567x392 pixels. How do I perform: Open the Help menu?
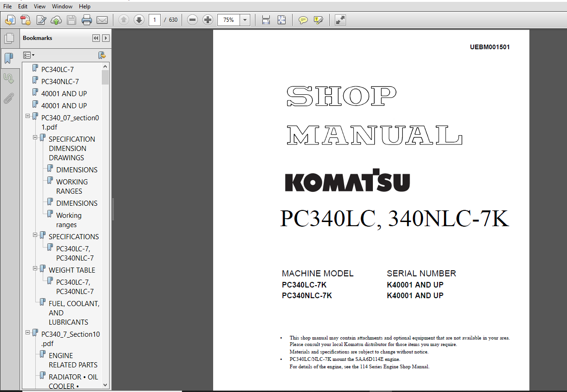[x=85, y=7]
